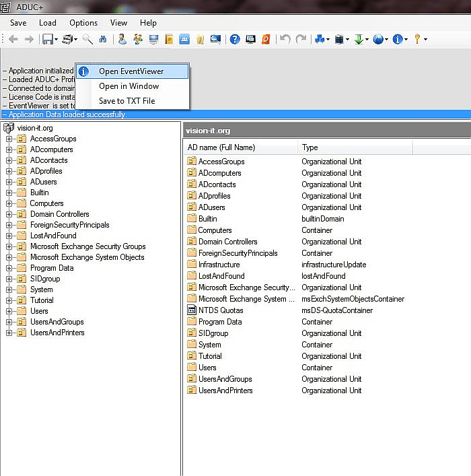Screen dimensions: 471x476
Task: Open the Help menu
Action: pyautogui.click(x=148, y=23)
